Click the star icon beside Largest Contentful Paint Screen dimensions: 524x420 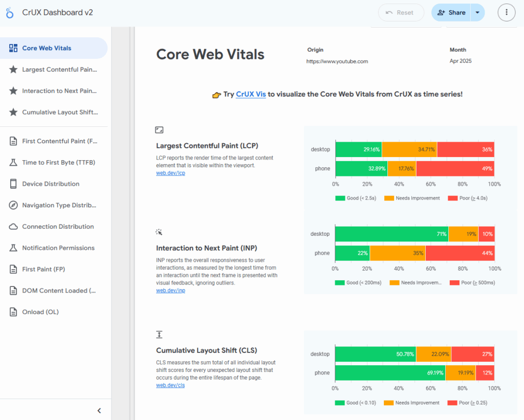13,70
